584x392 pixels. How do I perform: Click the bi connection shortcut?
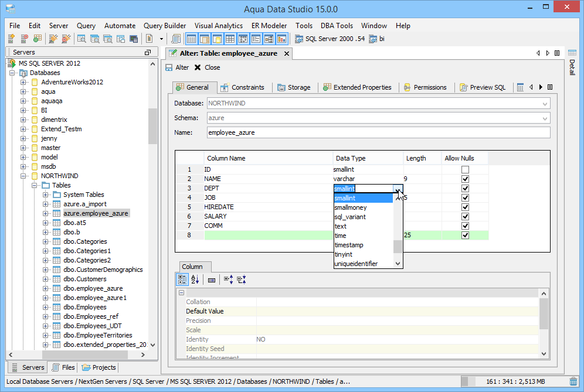coord(377,39)
